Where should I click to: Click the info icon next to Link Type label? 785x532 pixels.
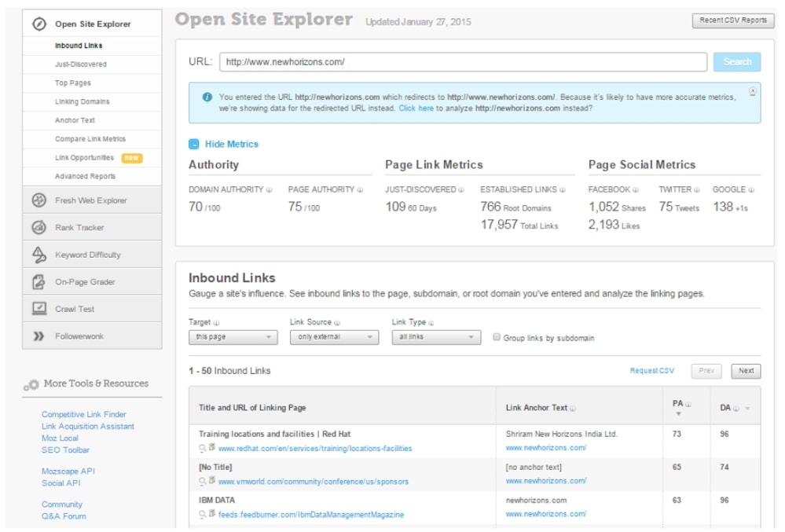(x=431, y=323)
